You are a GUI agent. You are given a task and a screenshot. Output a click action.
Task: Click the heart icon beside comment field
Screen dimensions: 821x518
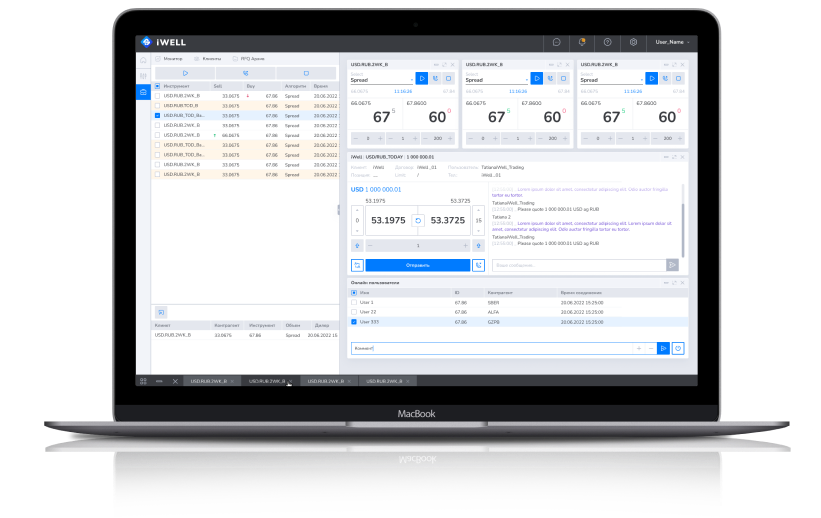pos(677,348)
